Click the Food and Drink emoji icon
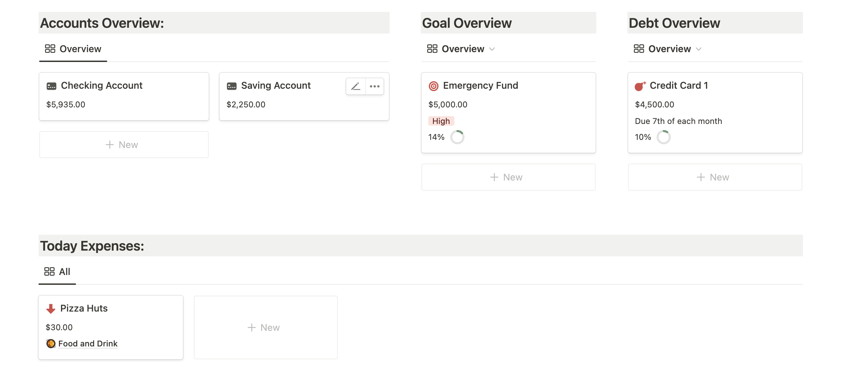Screen dimensions: 868x382 tap(51, 343)
